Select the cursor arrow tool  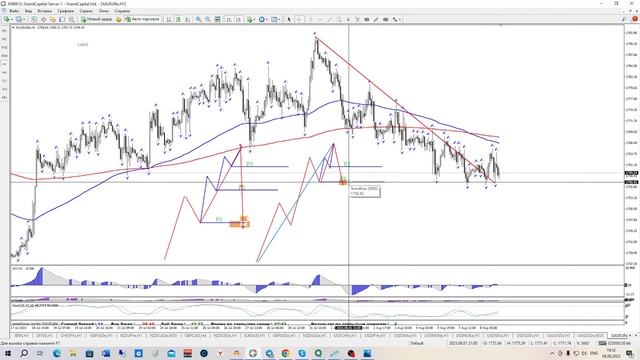(x=289, y=19)
